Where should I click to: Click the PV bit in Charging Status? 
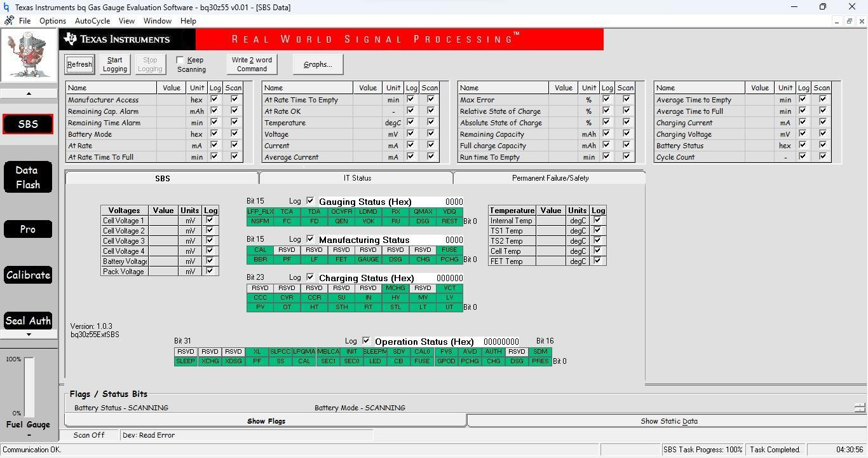point(260,307)
